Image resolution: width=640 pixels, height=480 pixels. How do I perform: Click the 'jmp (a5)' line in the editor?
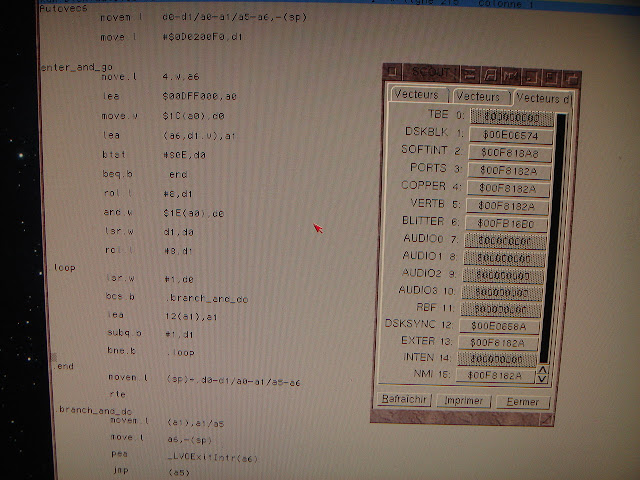pyautogui.click(x=151, y=472)
